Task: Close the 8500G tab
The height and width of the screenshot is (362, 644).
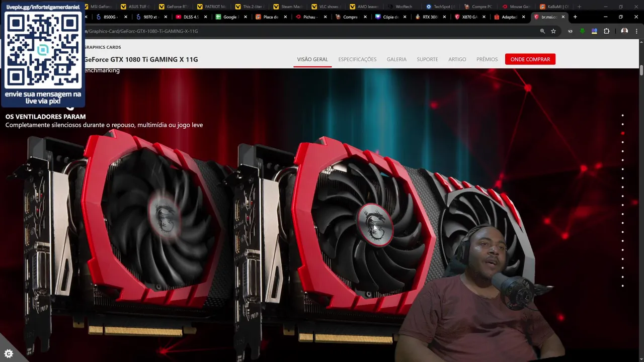Action: point(126,17)
